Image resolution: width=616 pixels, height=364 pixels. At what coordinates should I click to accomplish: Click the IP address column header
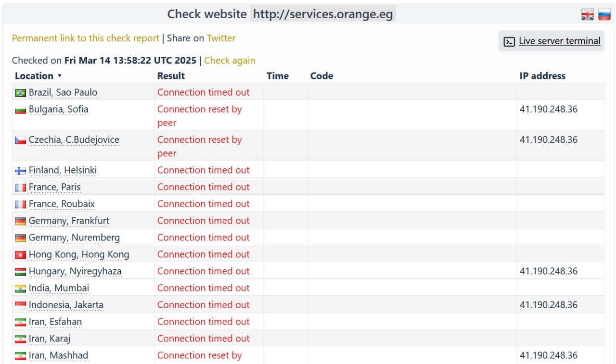(542, 75)
